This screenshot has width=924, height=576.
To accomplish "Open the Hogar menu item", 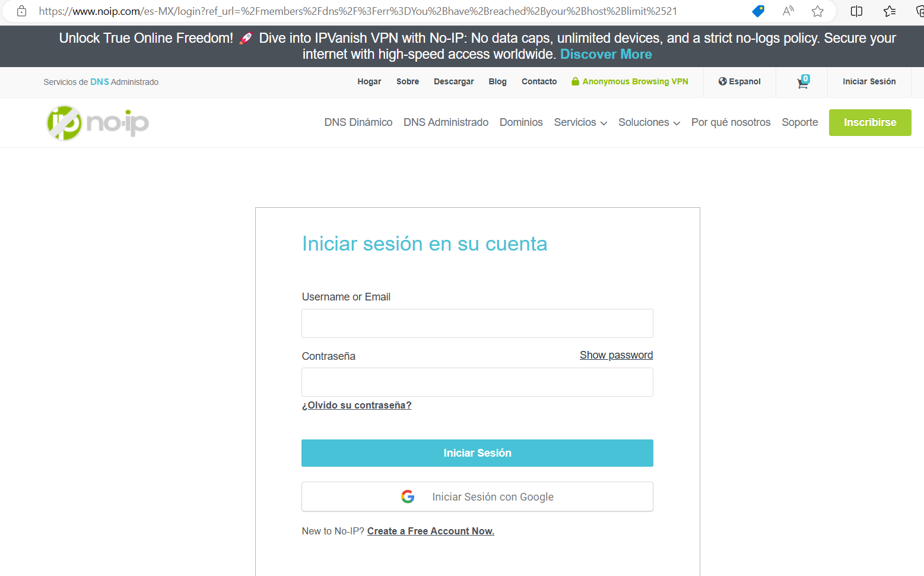I will click(369, 82).
